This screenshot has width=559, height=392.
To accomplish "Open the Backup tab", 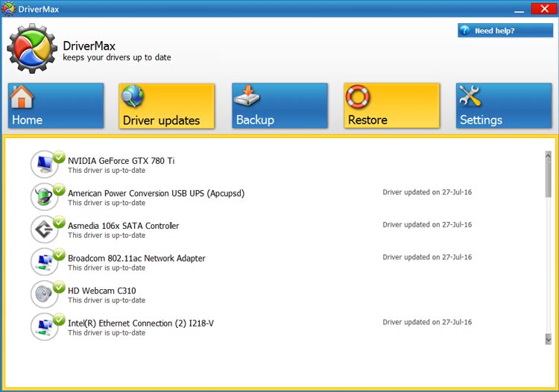I will pyautogui.click(x=279, y=106).
